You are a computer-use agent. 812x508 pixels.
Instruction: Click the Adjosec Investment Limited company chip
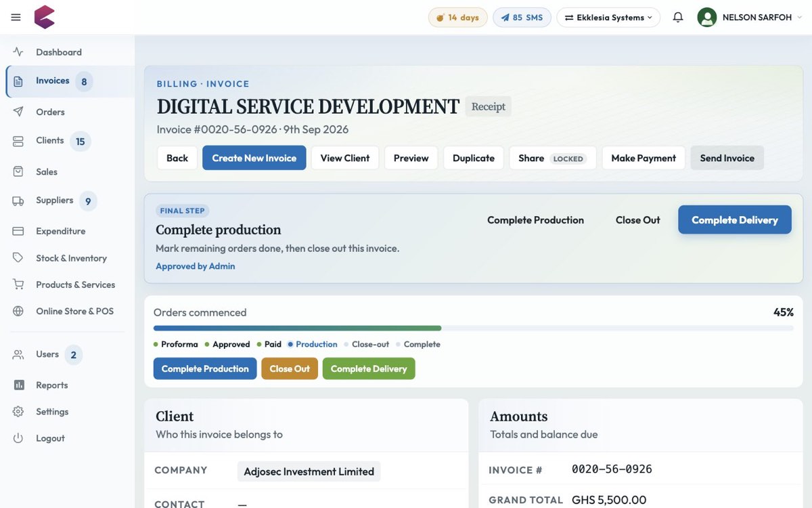point(309,471)
